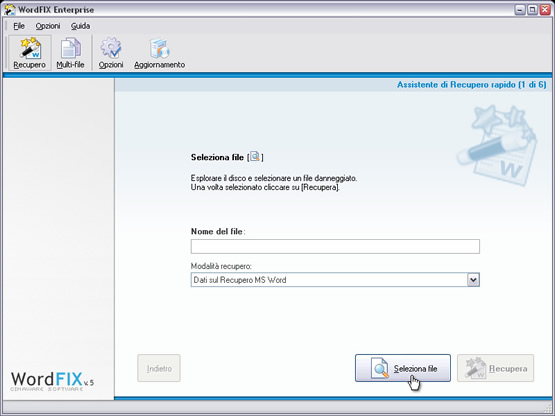The height and width of the screenshot is (416, 555).
Task: Open the Multi-file recovery tool
Action: pos(70,53)
